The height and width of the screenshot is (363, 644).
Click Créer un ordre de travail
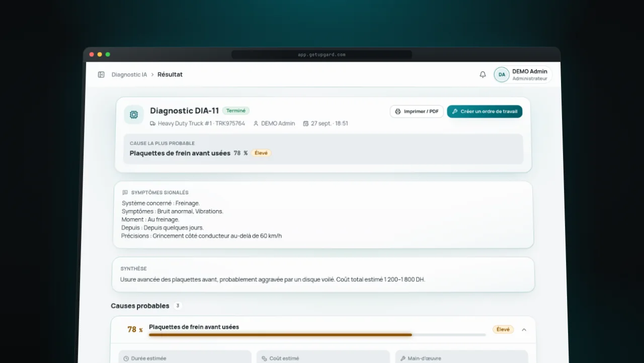(x=485, y=112)
